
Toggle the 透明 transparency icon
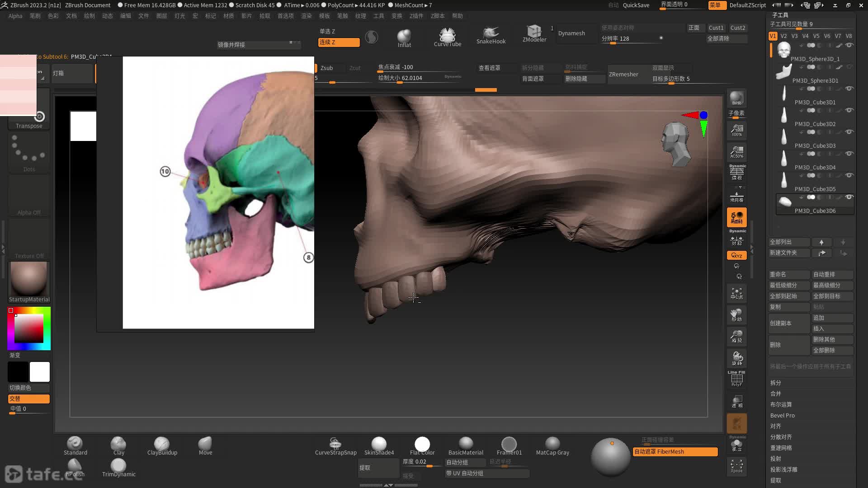[x=736, y=401]
